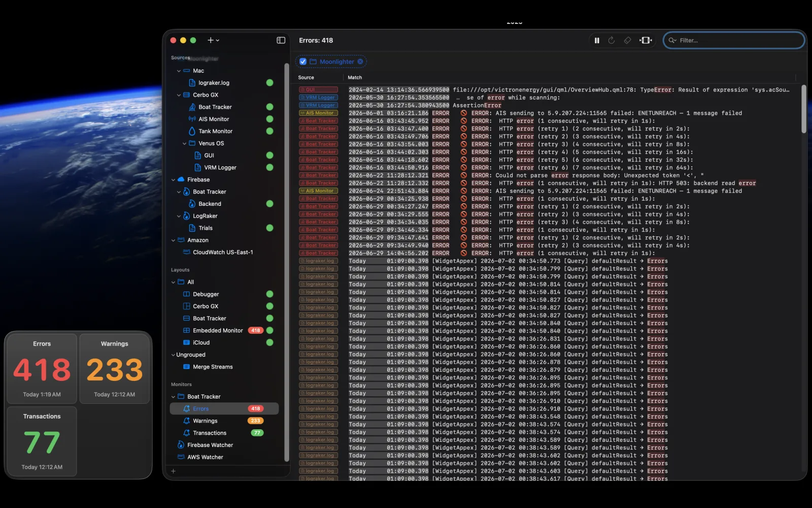
Task: Collapse the Mac source group
Action: click(x=179, y=71)
